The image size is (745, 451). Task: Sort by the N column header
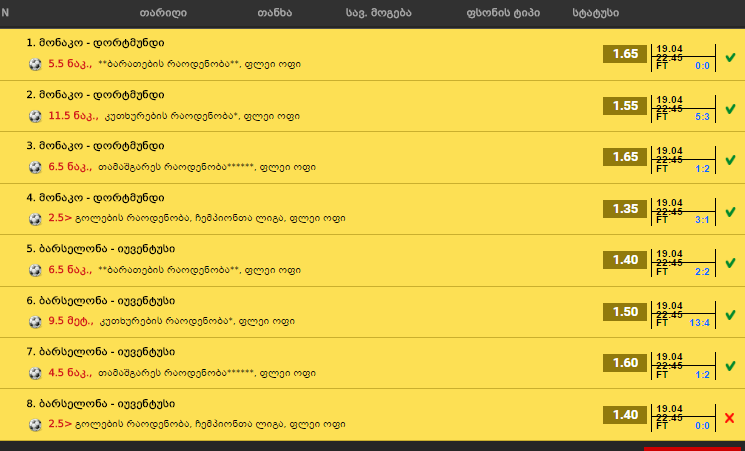coord(5,13)
